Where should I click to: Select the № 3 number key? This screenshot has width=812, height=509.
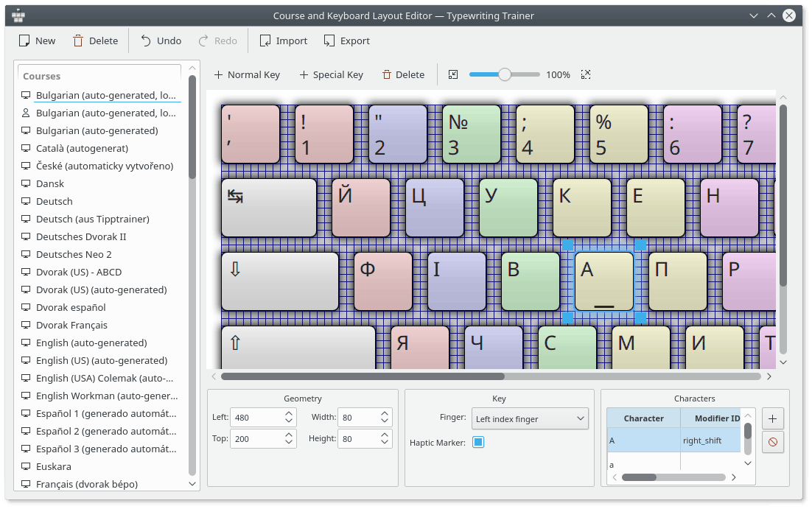click(x=472, y=135)
